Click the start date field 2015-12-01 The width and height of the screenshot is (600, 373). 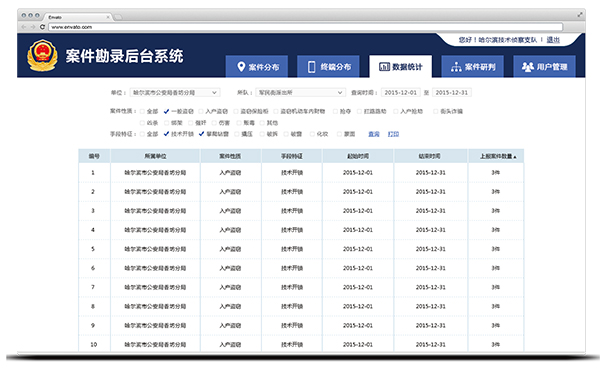tap(401, 93)
